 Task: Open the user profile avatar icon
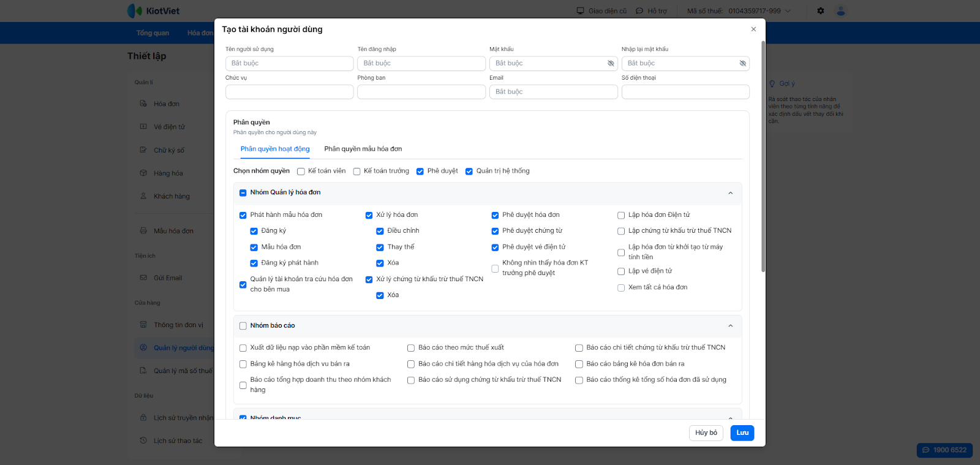841,11
